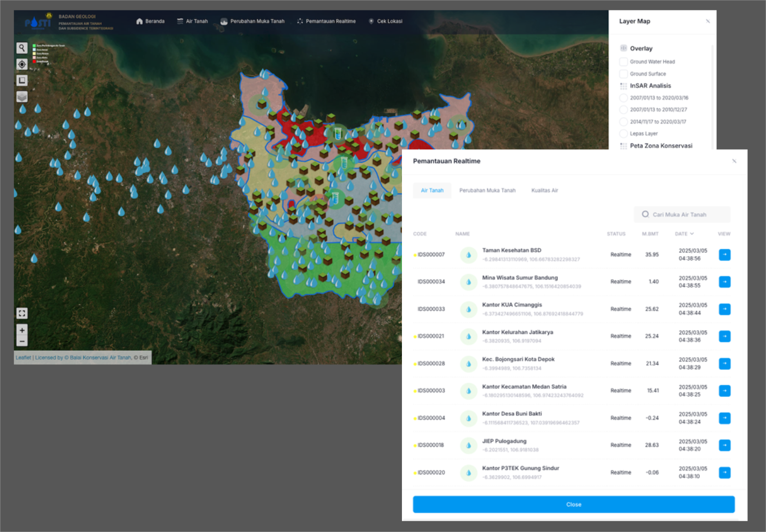Switch to Perubahan Muka Tanah tab
The image size is (766, 532).
click(487, 191)
